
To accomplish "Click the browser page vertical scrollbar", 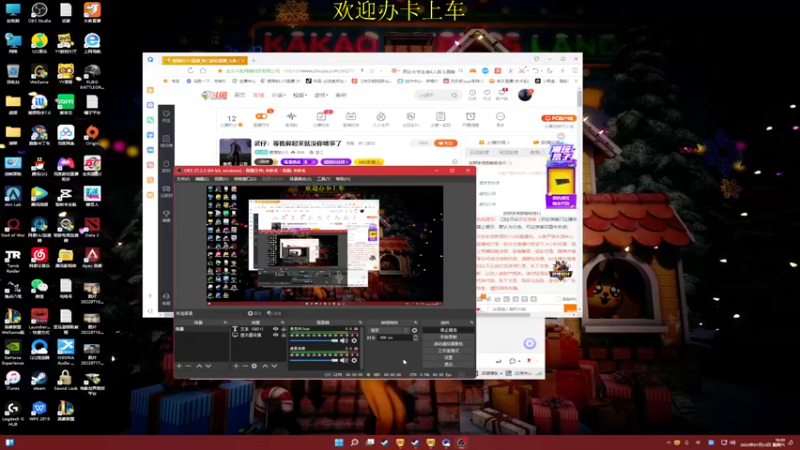I will tap(579, 97).
